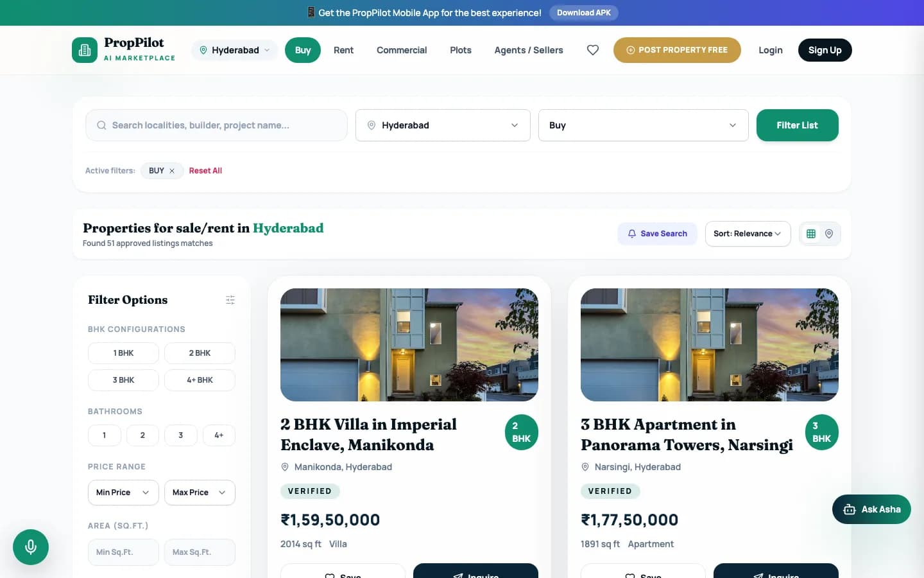Click the Narsingi, Hyderabad location text
Viewport: 924px width, 578px height.
click(x=637, y=467)
